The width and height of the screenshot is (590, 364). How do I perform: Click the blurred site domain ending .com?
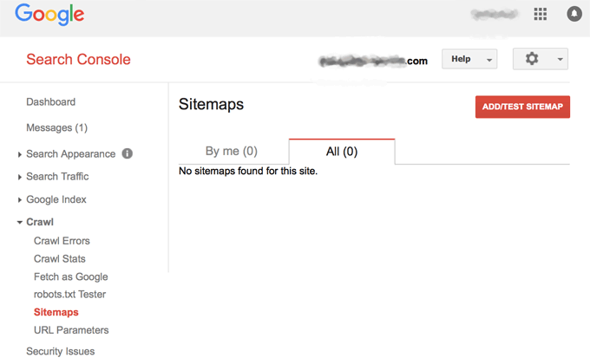coord(373,61)
